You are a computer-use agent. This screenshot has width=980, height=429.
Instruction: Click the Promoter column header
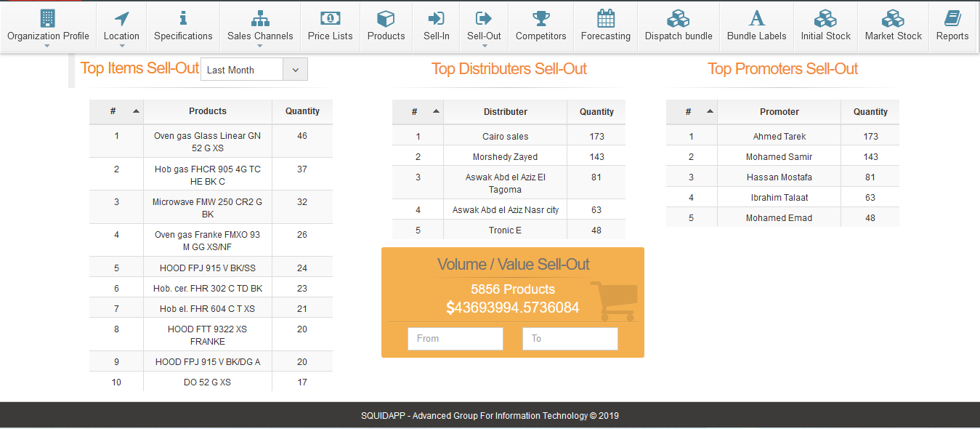pyautogui.click(x=779, y=112)
